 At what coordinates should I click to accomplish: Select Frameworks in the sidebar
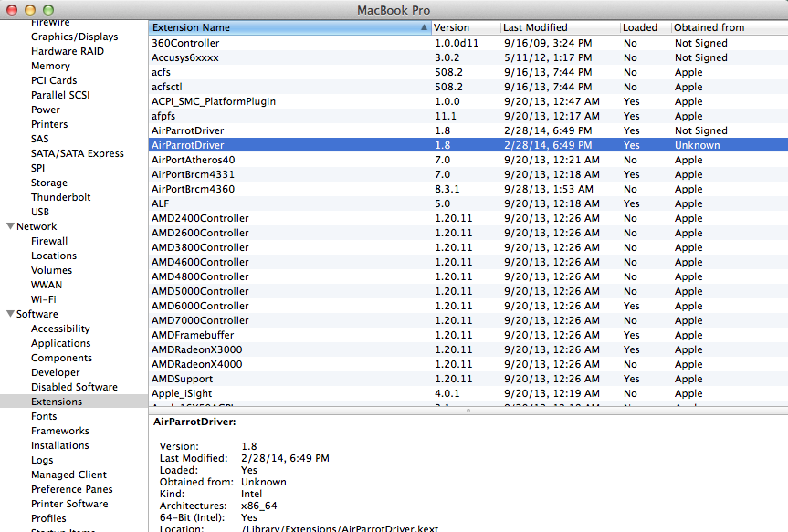tap(59, 430)
